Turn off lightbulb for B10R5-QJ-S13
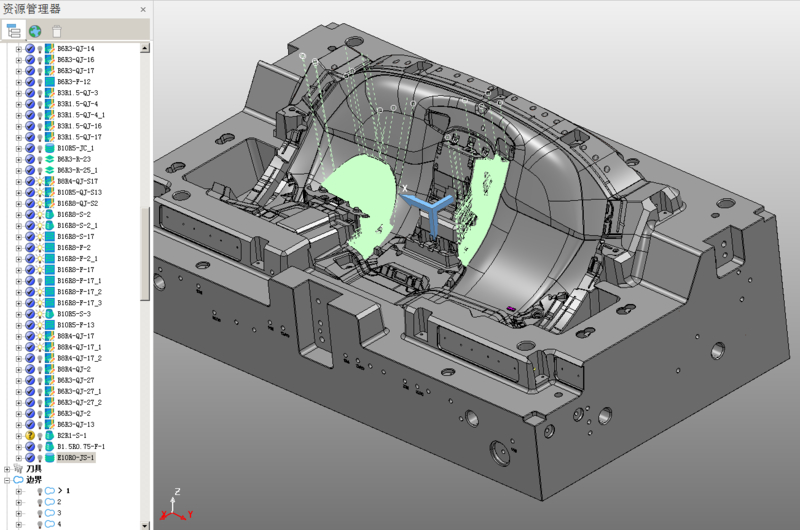This screenshot has width=800, height=530. tap(40, 192)
